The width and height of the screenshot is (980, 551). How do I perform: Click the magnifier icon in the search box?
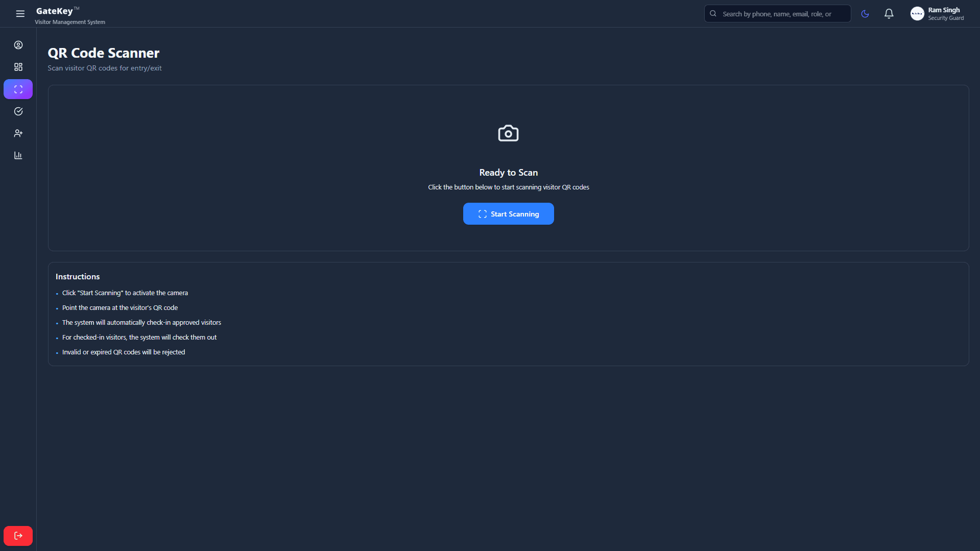[x=713, y=14]
